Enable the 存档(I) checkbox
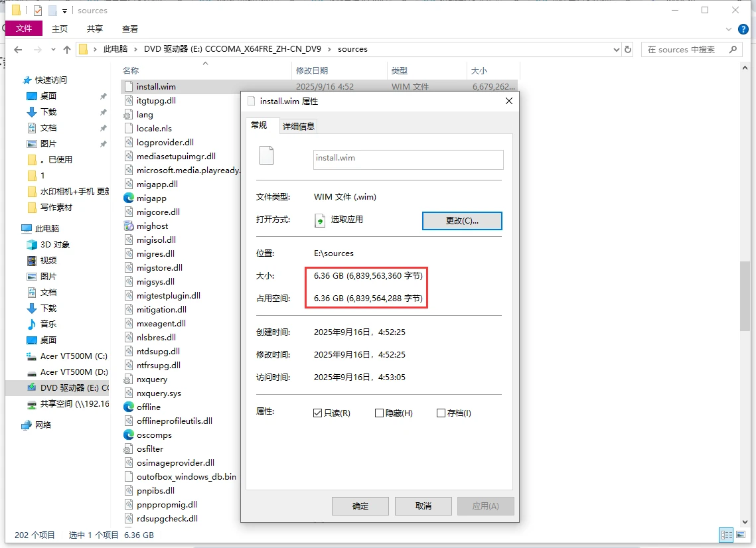This screenshot has height=548, width=756. tap(440, 413)
